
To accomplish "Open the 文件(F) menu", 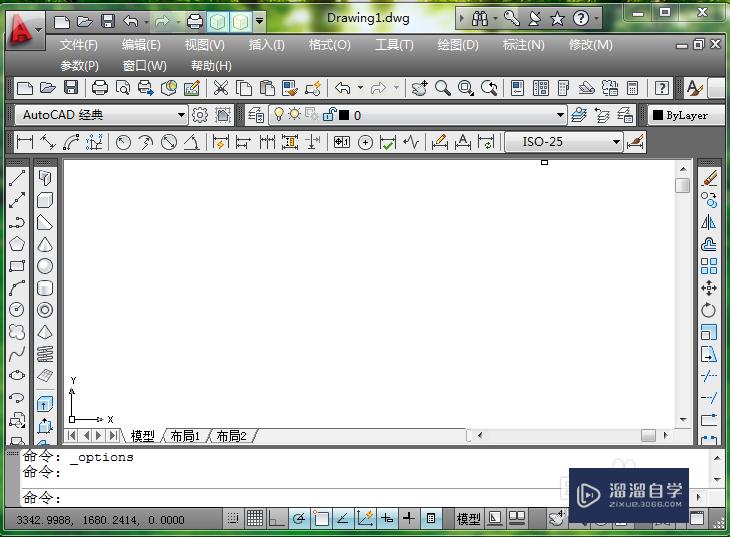I will (79, 45).
